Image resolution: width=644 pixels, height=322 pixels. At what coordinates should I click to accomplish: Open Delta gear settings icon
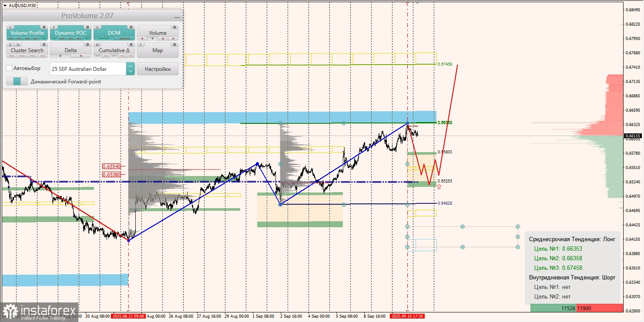(87, 44)
